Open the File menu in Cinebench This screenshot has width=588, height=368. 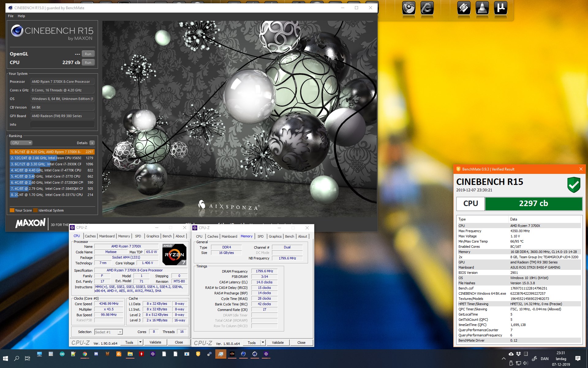point(11,16)
